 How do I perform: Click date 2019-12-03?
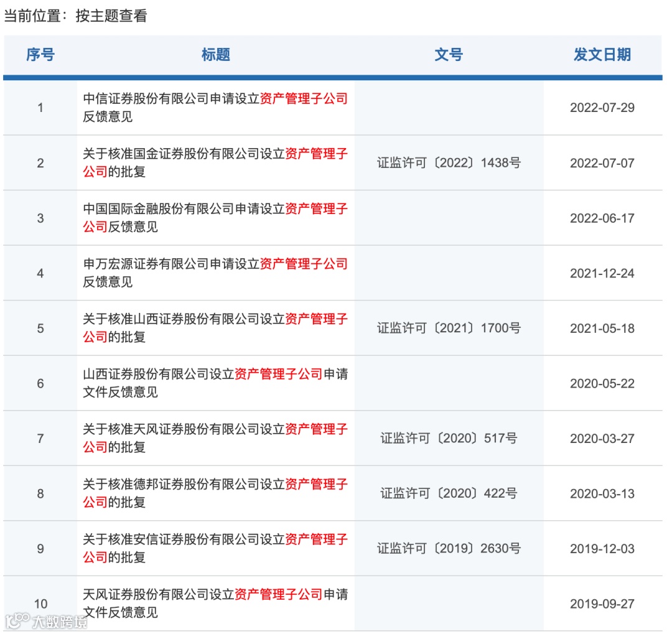pyautogui.click(x=602, y=549)
